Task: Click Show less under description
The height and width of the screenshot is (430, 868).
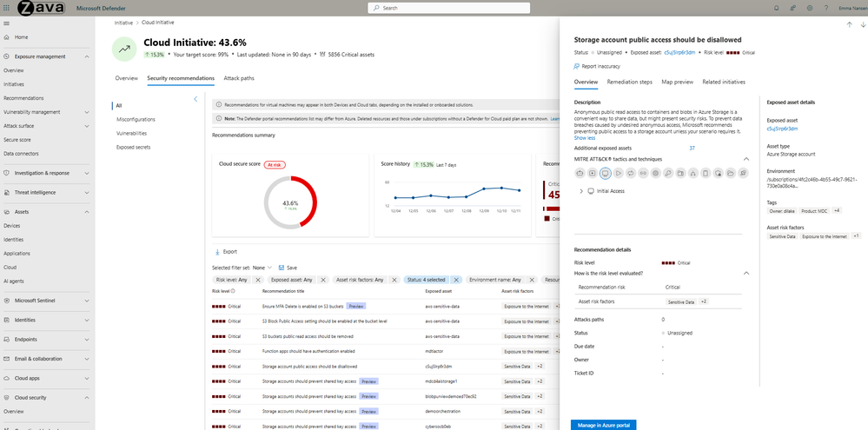Action: (x=585, y=138)
